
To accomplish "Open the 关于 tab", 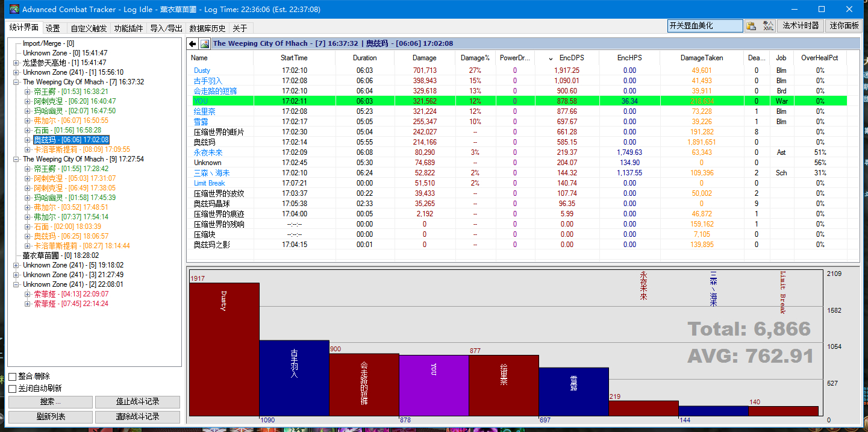I will (x=240, y=28).
